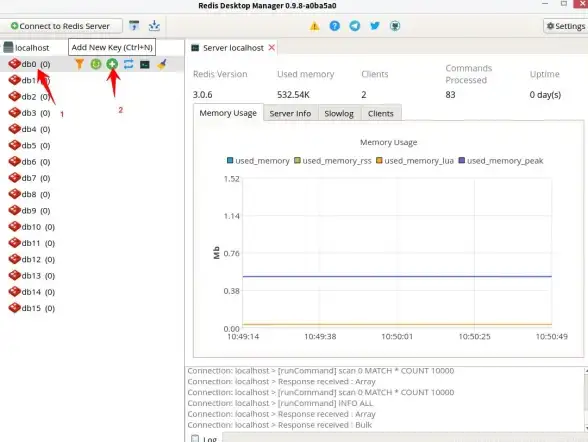Click the red Redis icon beside db5
Viewport: 588px width, 442px height.
tap(15, 145)
